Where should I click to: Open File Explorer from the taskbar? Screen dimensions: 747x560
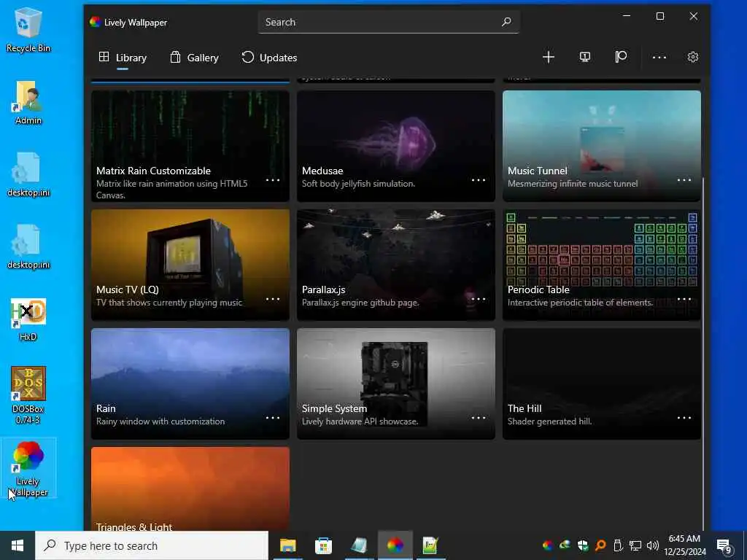287,545
